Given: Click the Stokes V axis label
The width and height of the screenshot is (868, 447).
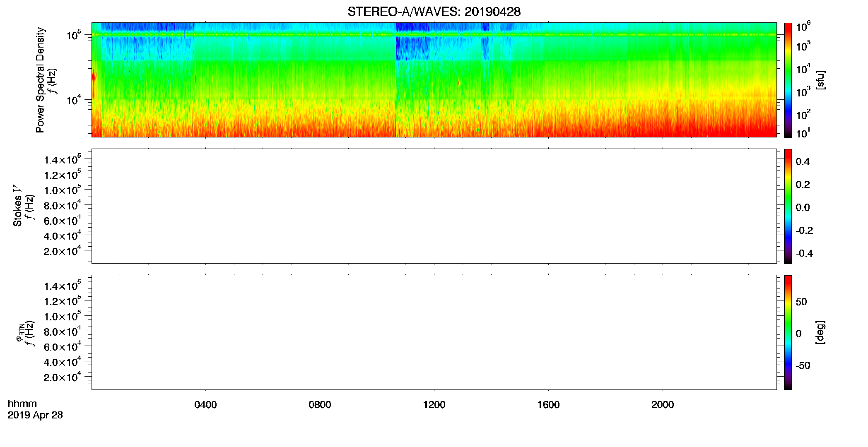Looking at the screenshot, I should pos(18,206).
